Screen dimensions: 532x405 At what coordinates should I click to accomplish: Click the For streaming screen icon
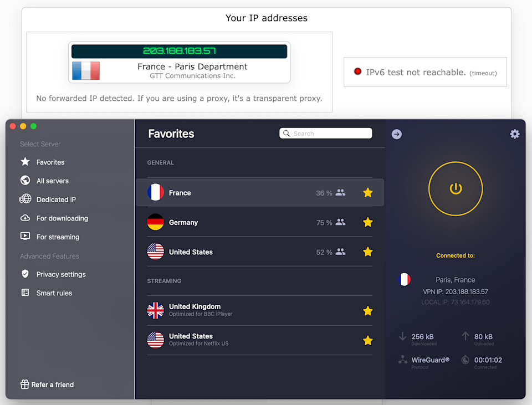click(x=25, y=237)
